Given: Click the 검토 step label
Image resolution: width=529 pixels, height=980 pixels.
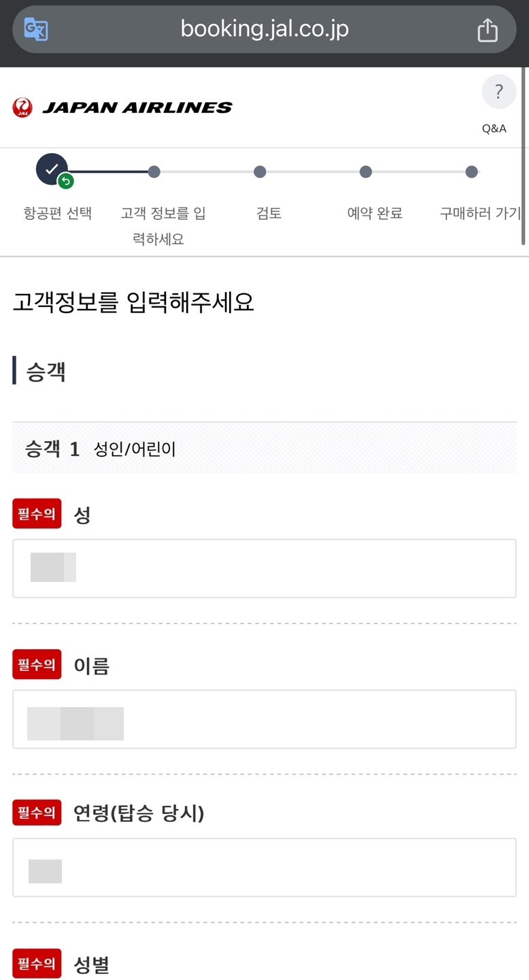Looking at the screenshot, I should [x=269, y=213].
